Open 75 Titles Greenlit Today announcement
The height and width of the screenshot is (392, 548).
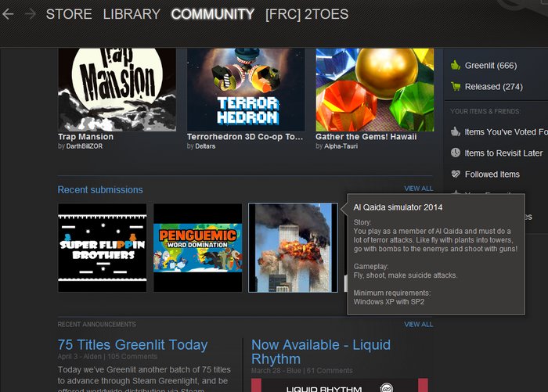[133, 345]
